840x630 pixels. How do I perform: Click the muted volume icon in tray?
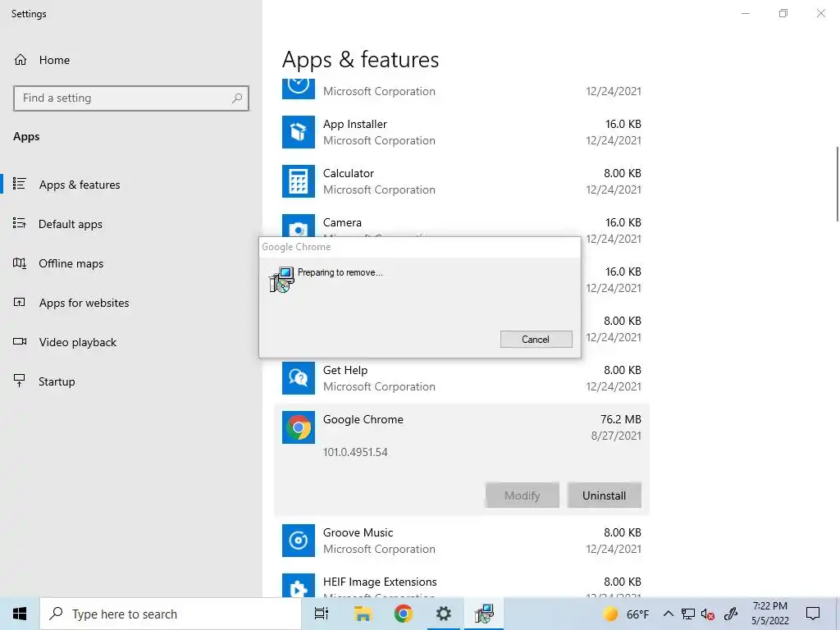(x=708, y=614)
